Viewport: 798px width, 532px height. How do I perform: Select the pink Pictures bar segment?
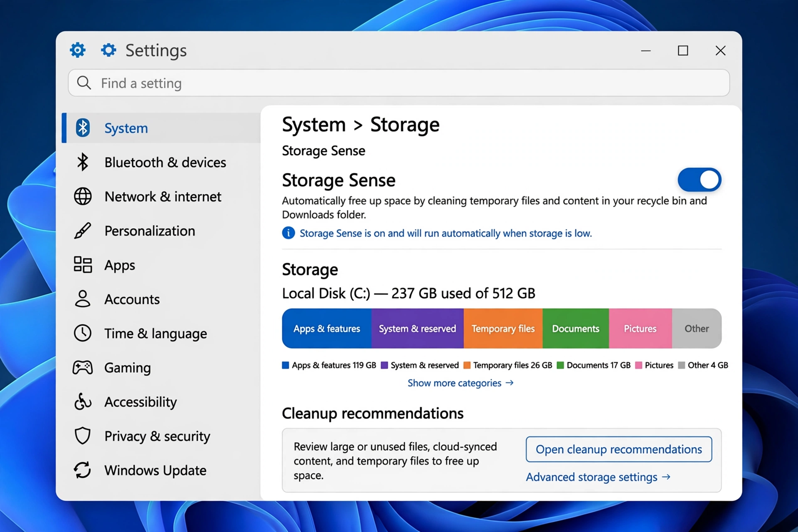point(640,328)
